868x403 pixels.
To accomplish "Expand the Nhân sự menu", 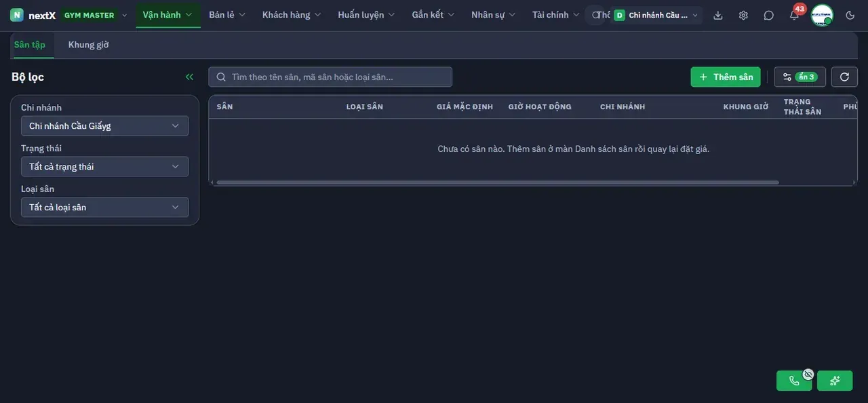I will click(x=494, y=15).
